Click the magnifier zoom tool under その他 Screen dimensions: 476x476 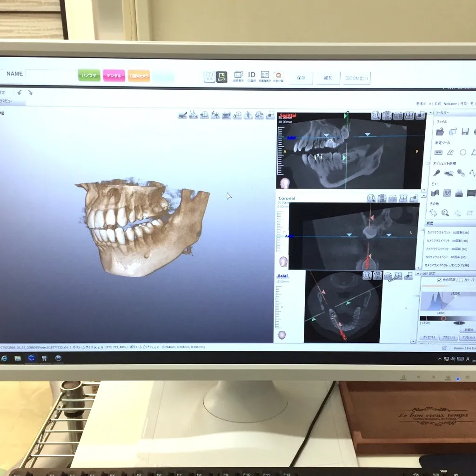coord(445,213)
